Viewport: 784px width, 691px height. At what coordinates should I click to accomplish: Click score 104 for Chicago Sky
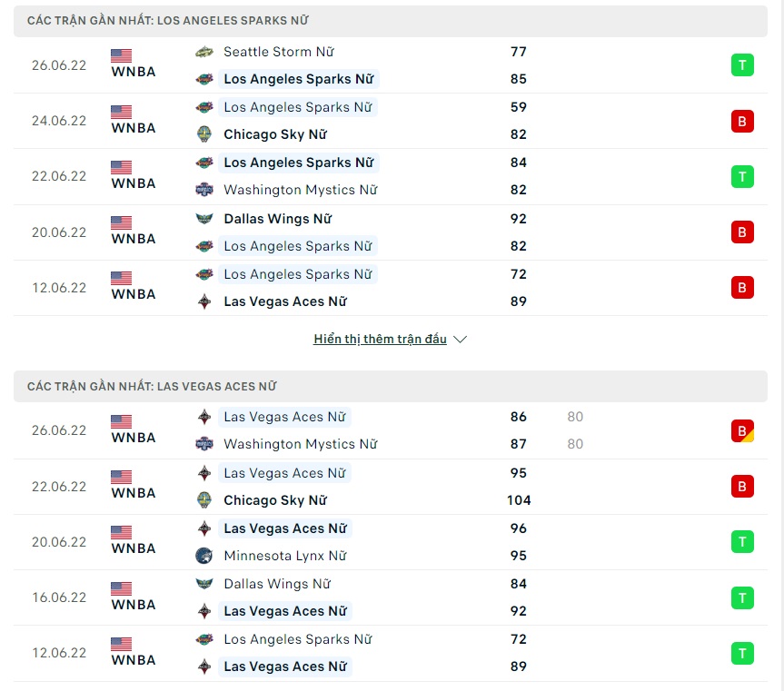click(x=519, y=500)
